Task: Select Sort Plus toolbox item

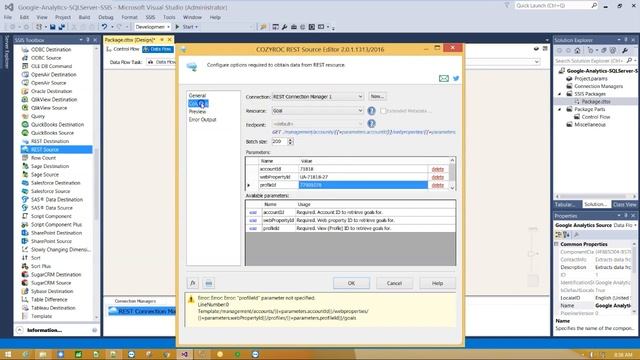Action: click(x=41, y=266)
